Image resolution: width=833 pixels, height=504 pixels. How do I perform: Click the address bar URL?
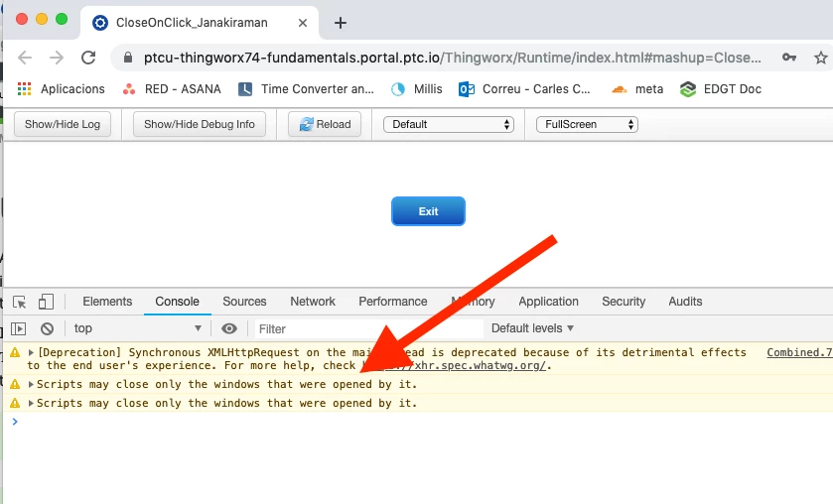(452, 58)
